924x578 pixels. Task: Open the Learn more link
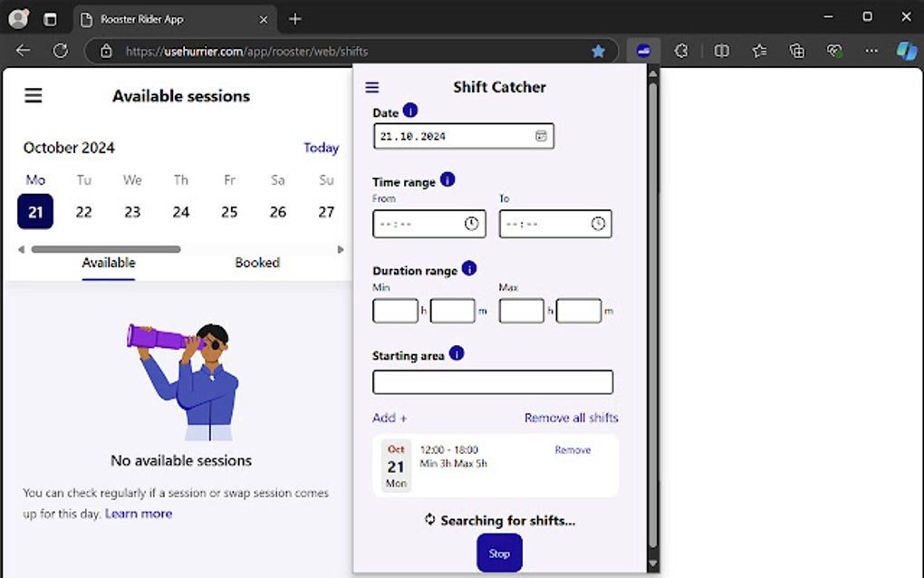click(139, 514)
